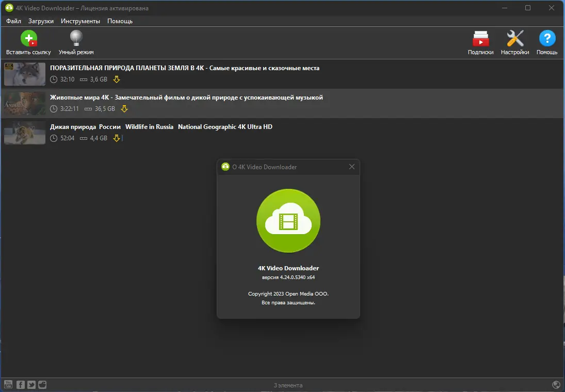Open the Подписки toolbar icon
565x392 pixels.
click(x=481, y=39)
